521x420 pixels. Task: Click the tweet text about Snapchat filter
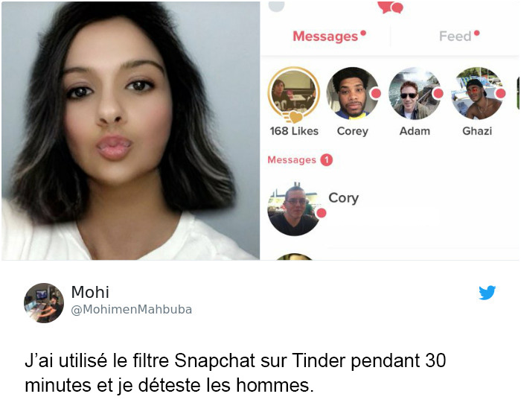(235, 373)
